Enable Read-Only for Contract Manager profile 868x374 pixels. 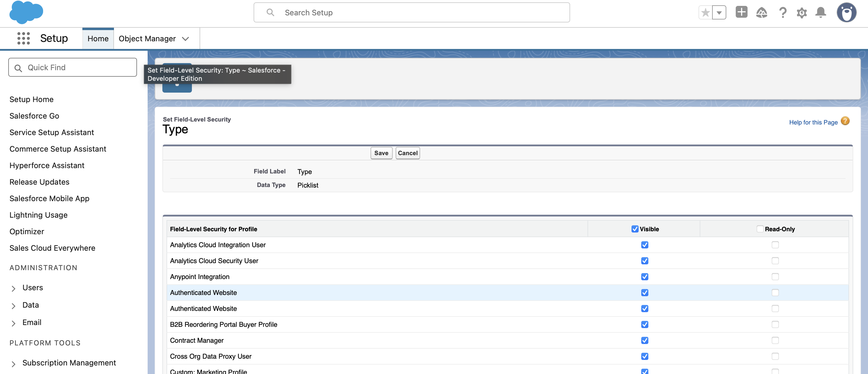pos(775,340)
